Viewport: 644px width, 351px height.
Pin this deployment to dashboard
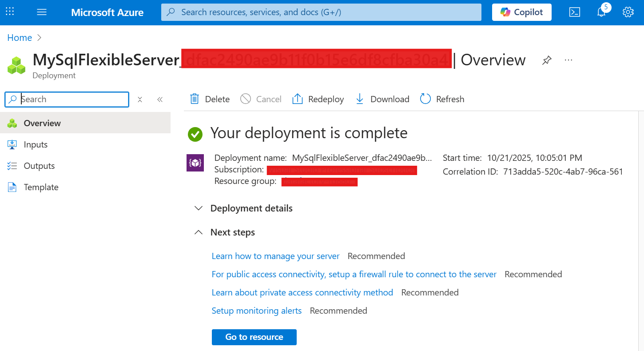(547, 60)
